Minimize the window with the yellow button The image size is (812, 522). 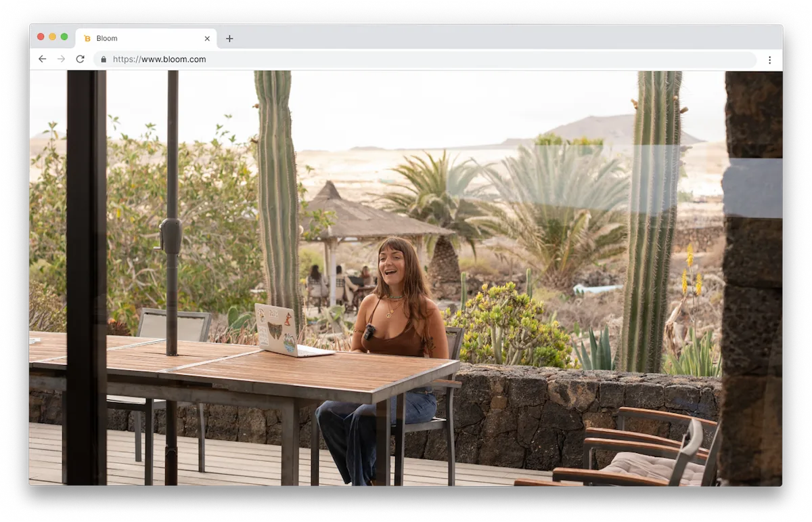tap(52, 37)
